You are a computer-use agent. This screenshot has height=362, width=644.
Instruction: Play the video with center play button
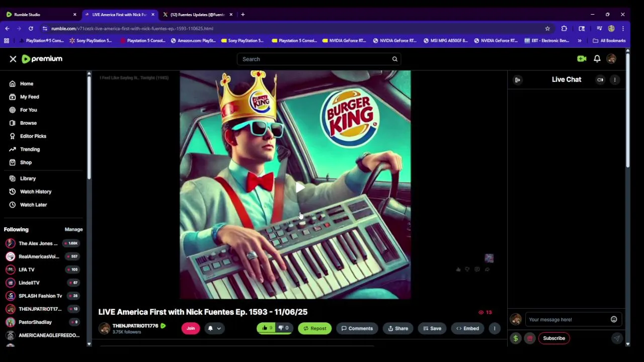[x=299, y=188]
